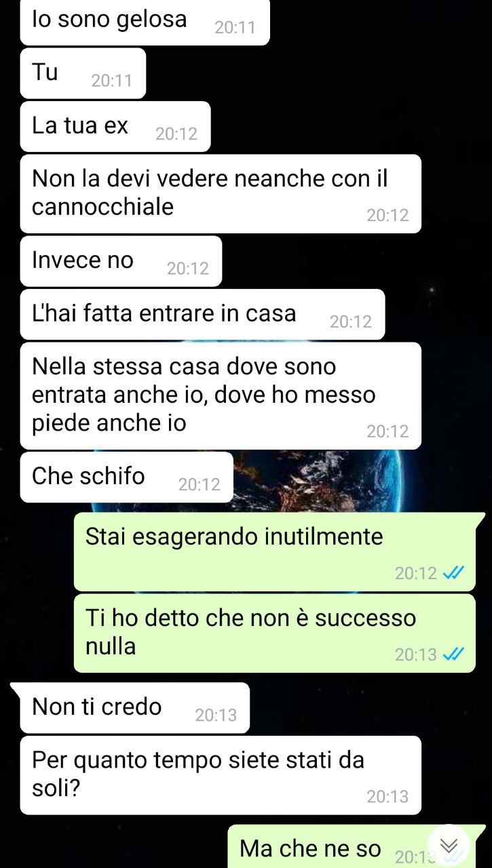
Task: Tap the 'La tua ex' message
Action: pyautogui.click(x=115, y=127)
